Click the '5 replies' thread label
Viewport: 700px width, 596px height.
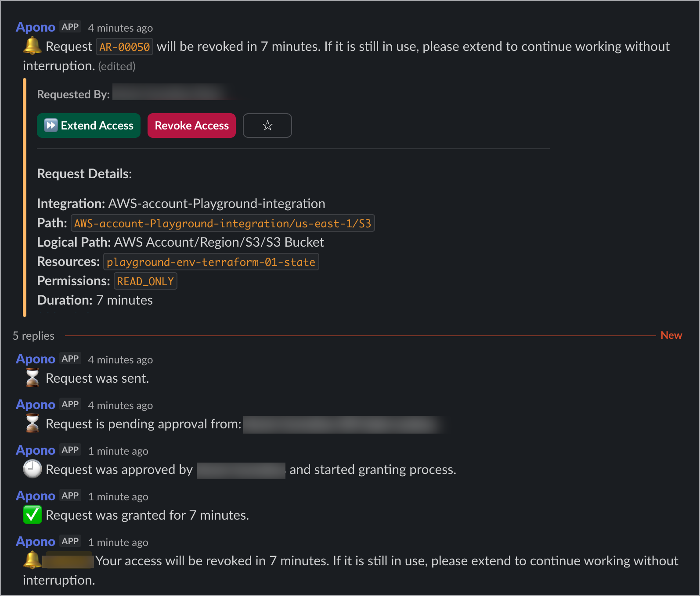[x=33, y=336]
